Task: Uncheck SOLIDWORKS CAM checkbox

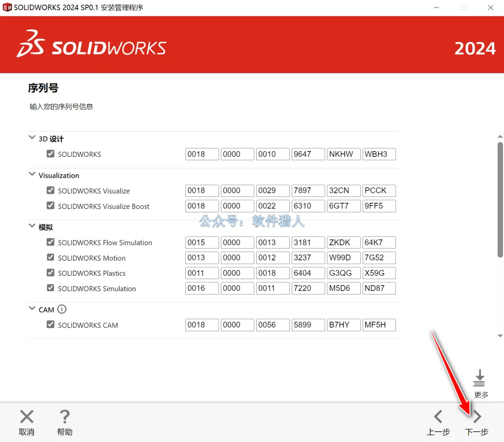Action: 50,324
